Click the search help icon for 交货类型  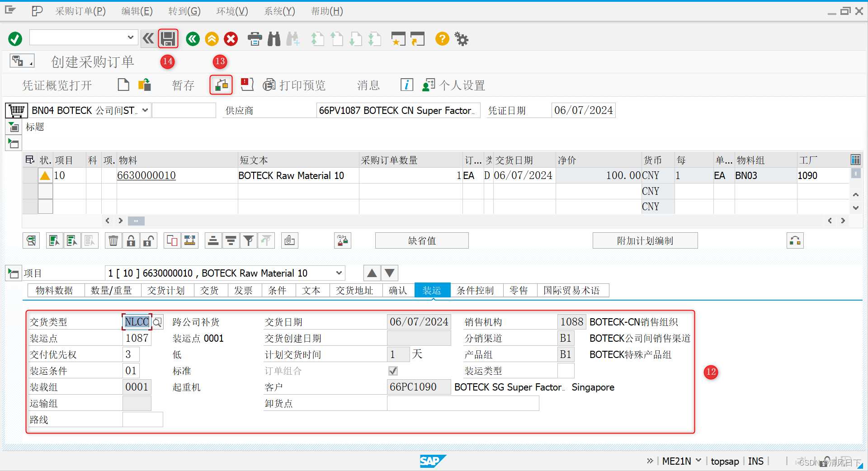click(x=157, y=322)
